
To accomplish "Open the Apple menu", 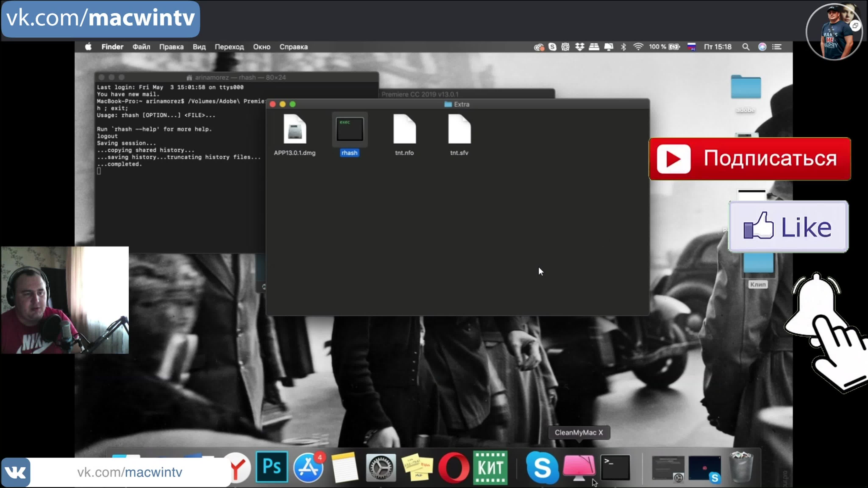I will 88,47.
